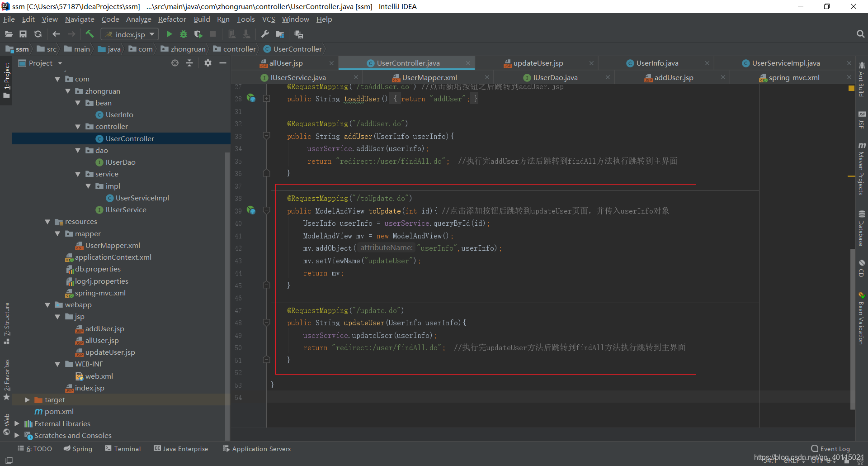Open the Spring tool window

click(78, 449)
